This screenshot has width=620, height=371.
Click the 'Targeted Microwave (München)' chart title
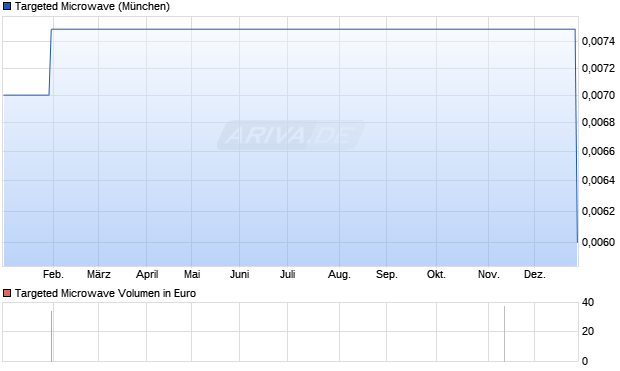(92, 6)
